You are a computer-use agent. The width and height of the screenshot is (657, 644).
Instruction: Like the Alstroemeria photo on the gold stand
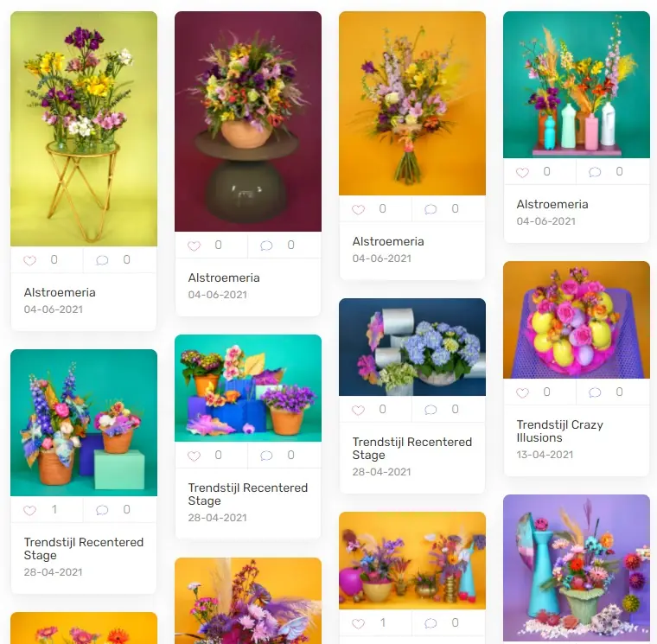(29, 260)
